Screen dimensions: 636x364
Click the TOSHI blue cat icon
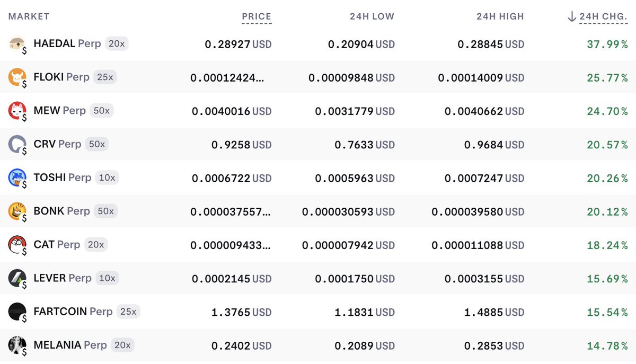tap(17, 178)
